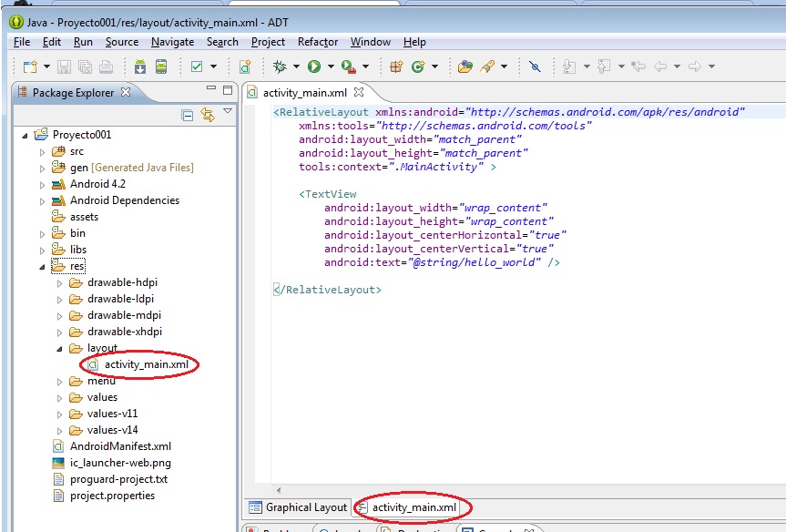Open the Android SDK Manager icon
The height and width of the screenshot is (532, 786).
point(140,66)
